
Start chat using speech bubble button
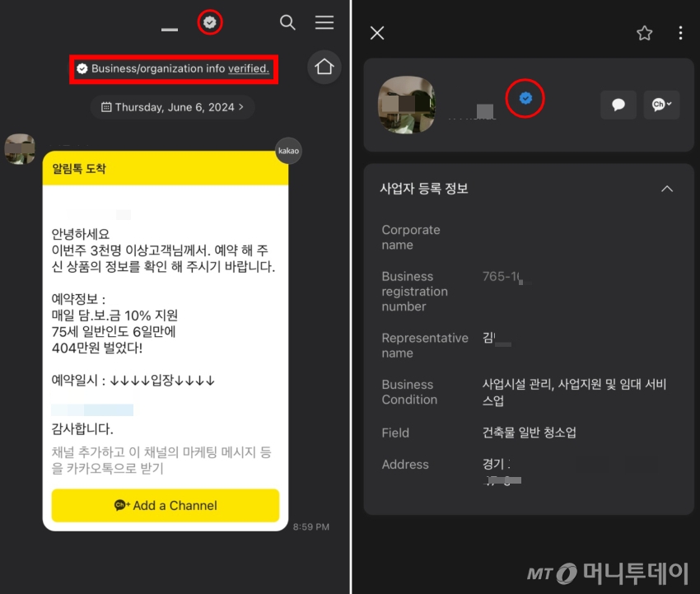tap(618, 105)
